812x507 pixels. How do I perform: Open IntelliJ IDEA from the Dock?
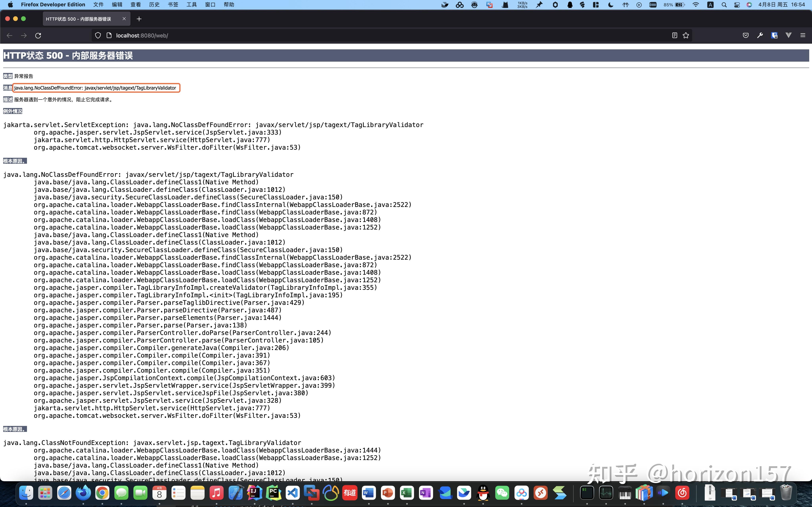[x=255, y=493]
